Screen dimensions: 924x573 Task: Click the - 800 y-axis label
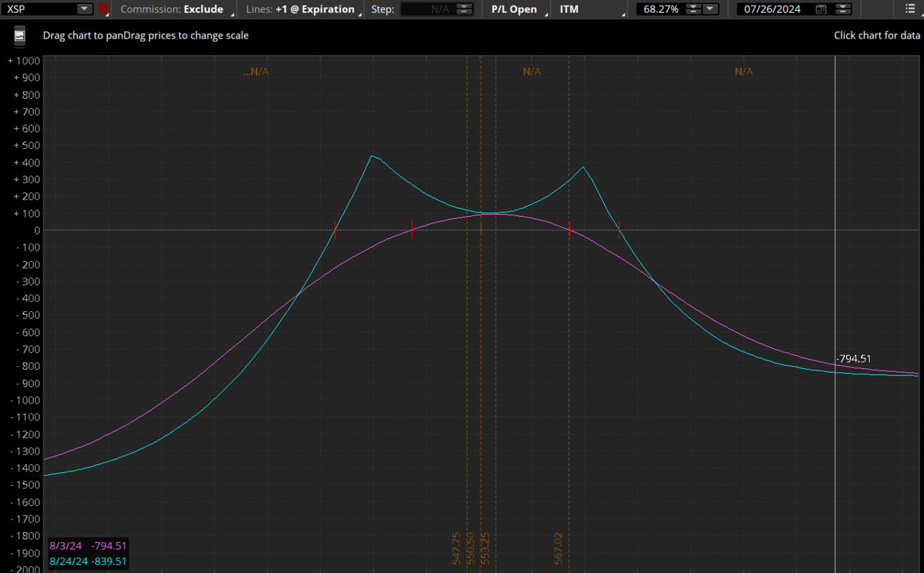[x=28, y=366]
